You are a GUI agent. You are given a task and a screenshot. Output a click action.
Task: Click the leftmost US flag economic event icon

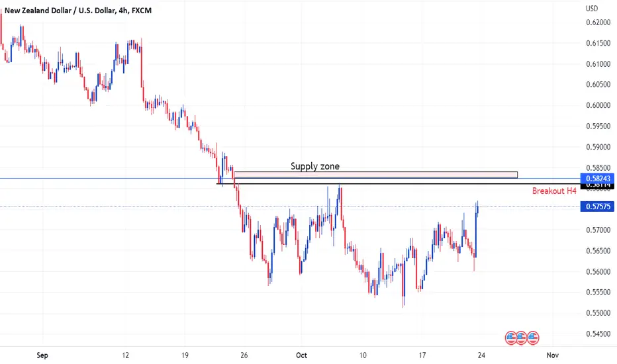tap(511, 338)
